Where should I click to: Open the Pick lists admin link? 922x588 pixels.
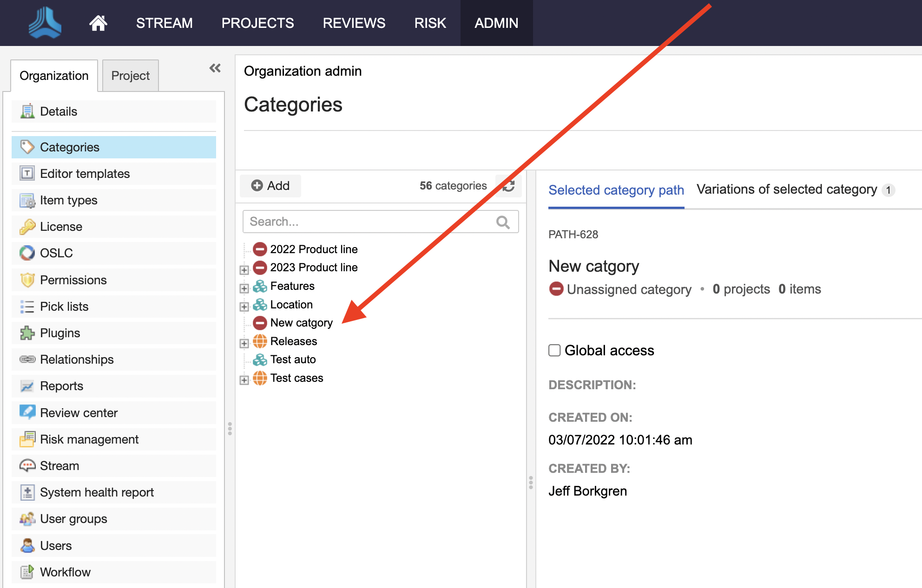click(x=114, y=307)
